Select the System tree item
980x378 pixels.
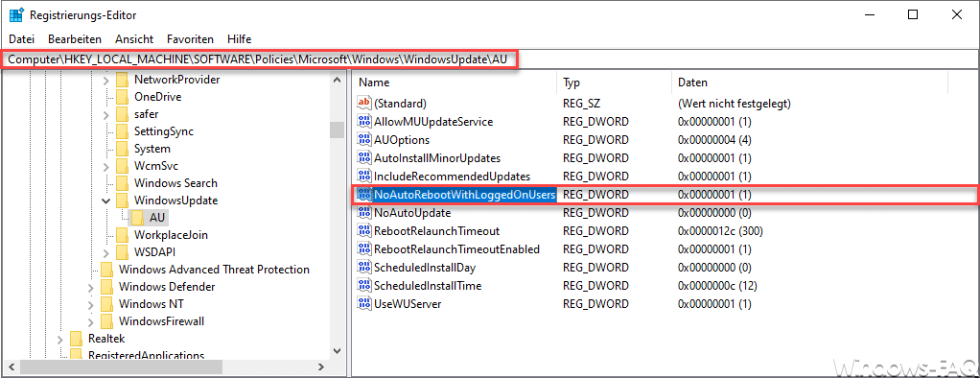click(x=152, y=149)
